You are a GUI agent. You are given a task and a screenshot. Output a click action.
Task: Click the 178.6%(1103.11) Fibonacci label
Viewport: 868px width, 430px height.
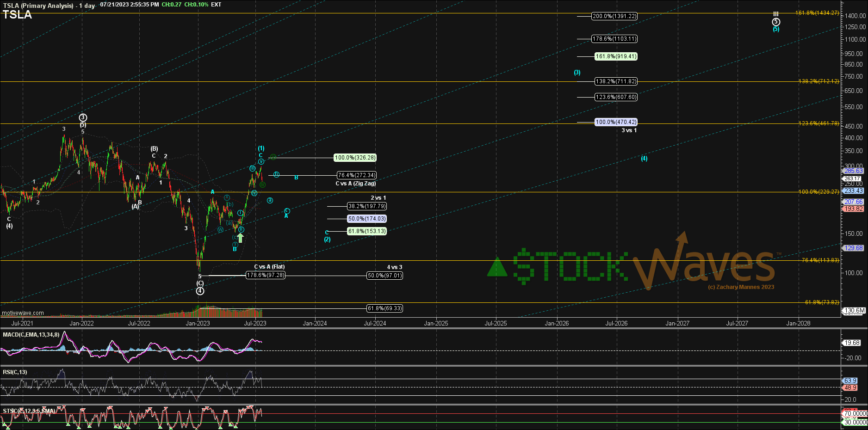coord(614,39)
